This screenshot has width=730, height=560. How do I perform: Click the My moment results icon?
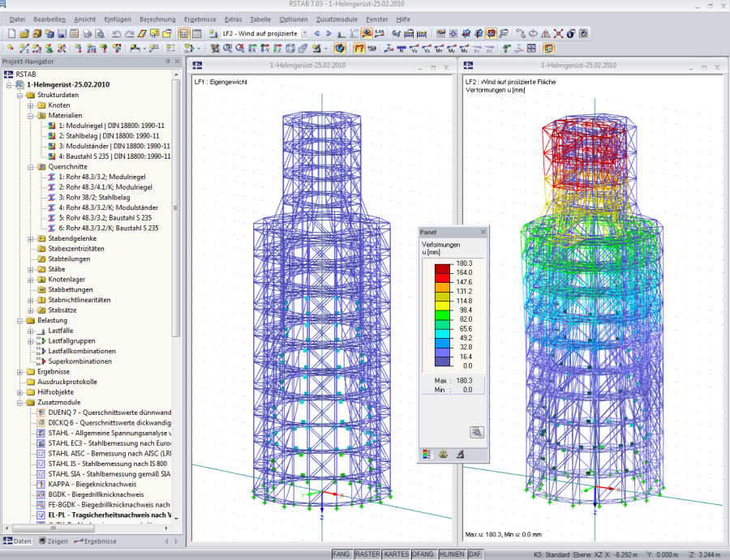coord(452,49)
